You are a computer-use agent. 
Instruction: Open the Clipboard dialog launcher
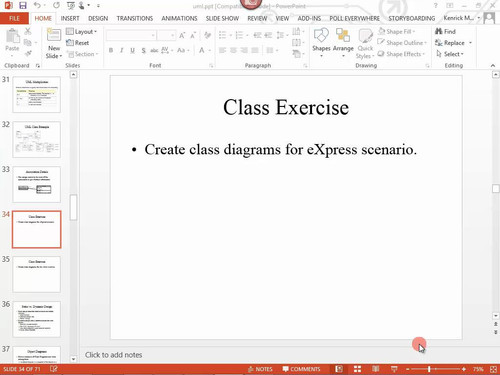coord(38,66)
